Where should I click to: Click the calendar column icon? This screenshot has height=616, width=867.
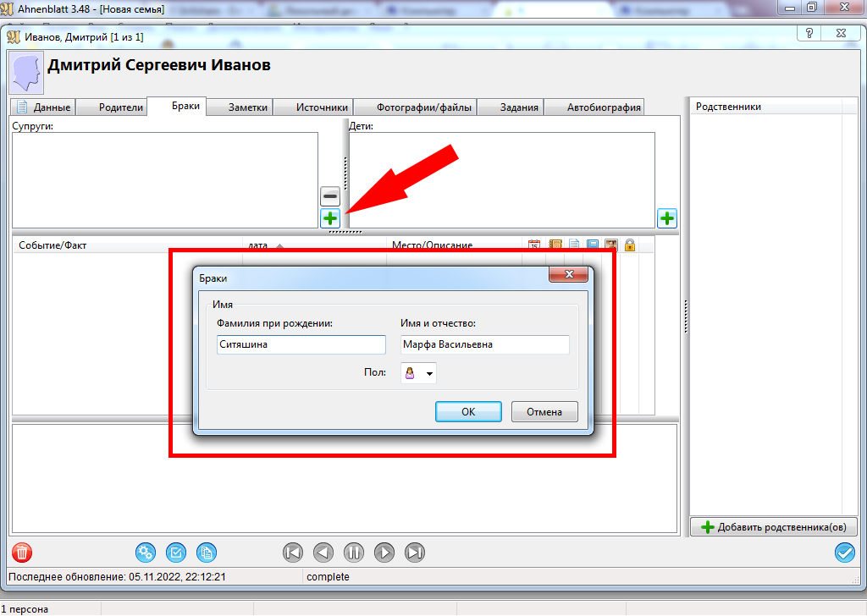534,245
